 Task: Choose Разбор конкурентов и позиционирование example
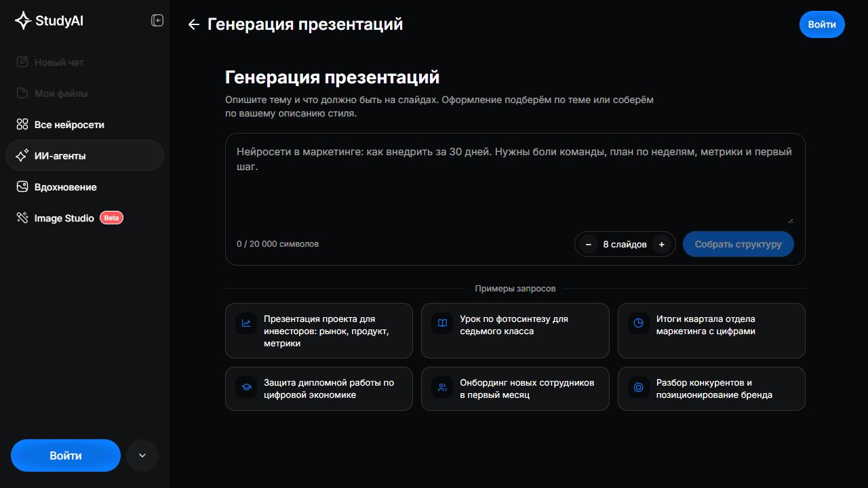point(711,388)
